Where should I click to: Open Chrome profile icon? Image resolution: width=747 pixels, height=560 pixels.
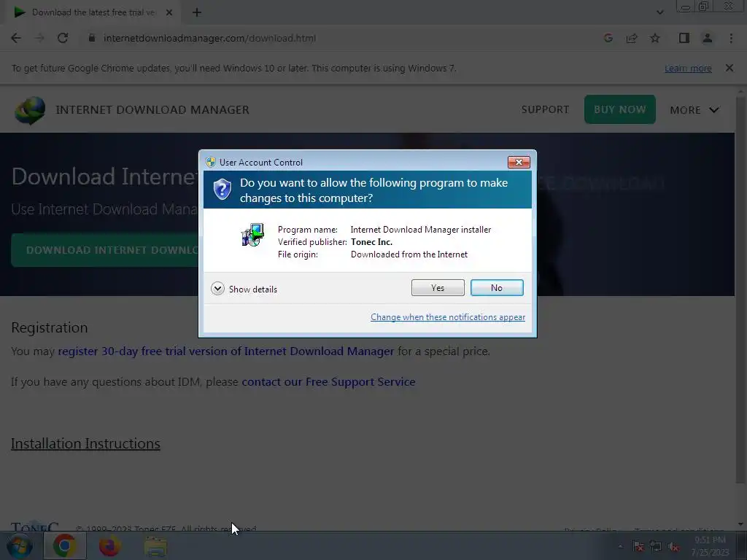pyautogui.click(x=708, y=38)
